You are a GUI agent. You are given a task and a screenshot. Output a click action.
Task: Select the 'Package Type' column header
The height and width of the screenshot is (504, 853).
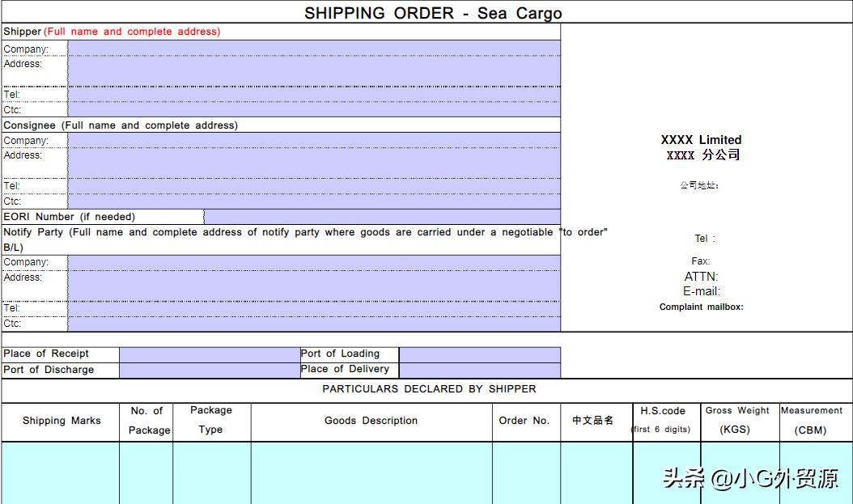tap(211, 420)
